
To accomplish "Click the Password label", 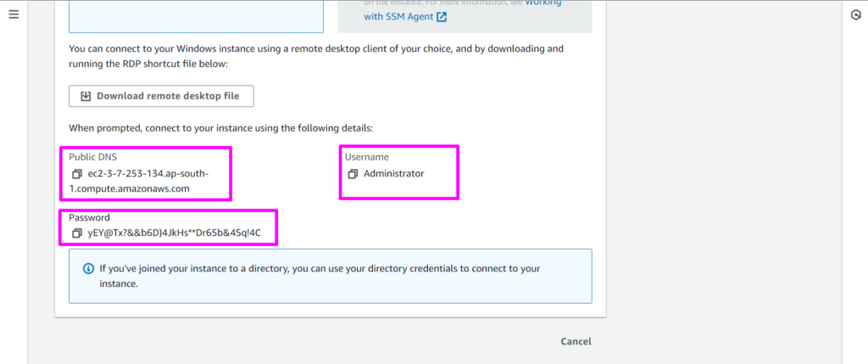I will 89,218.
